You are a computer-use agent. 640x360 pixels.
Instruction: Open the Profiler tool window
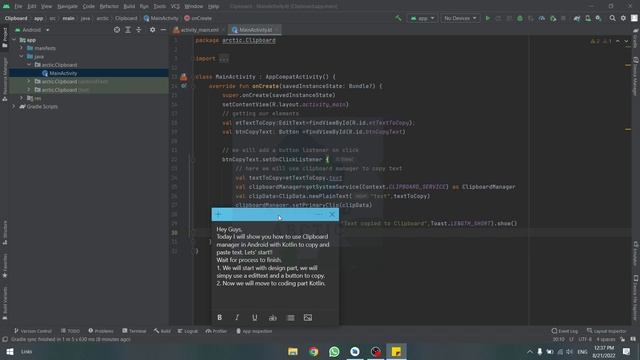(216, 331)
